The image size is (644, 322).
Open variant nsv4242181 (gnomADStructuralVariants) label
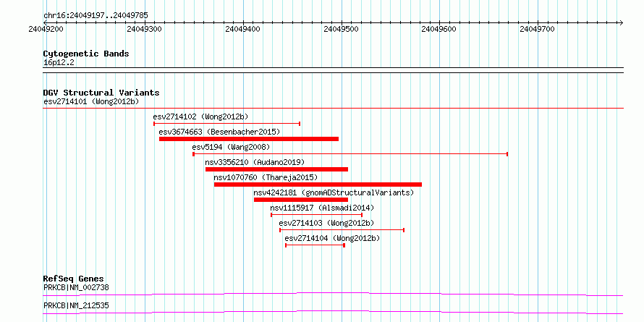pos(334,192)
